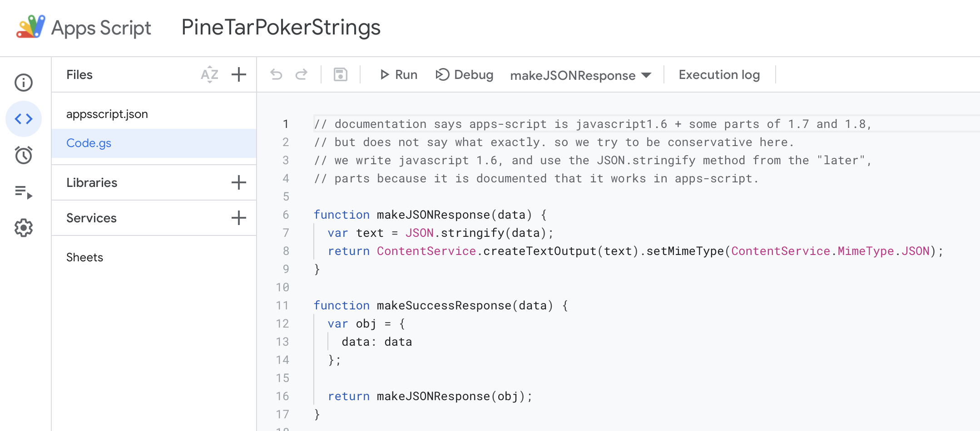
Task: Click the Sheets service entry
Action: pyautogui.click(x=84, y=257)
